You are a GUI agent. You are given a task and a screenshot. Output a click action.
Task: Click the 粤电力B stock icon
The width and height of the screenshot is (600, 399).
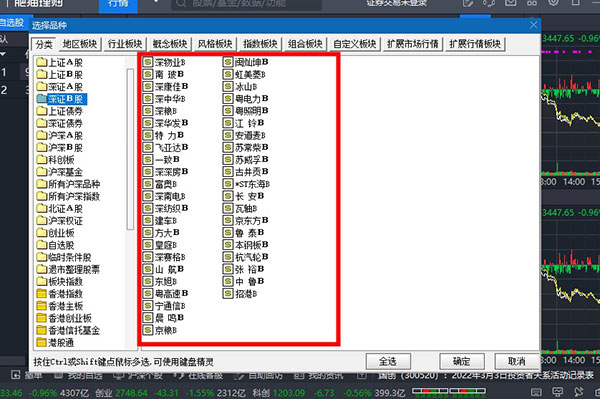tap(228, 99)
